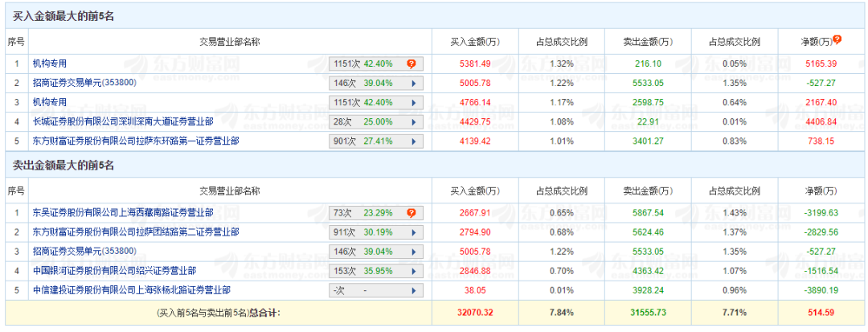Select buy amount 4766.14
868x332 pixels.
pos(475,102)
